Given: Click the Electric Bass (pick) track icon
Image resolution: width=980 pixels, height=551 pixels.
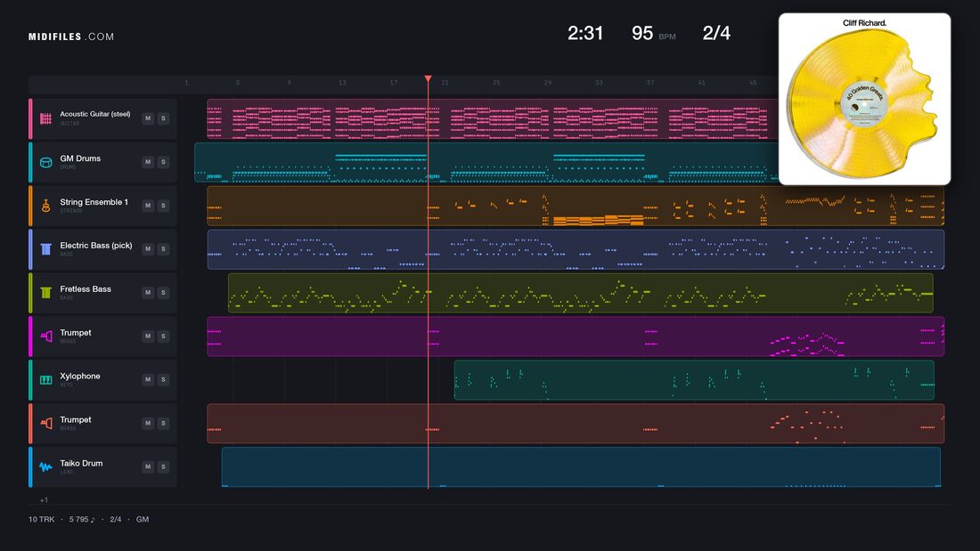Looking at the screenshot, I should 45,249.
